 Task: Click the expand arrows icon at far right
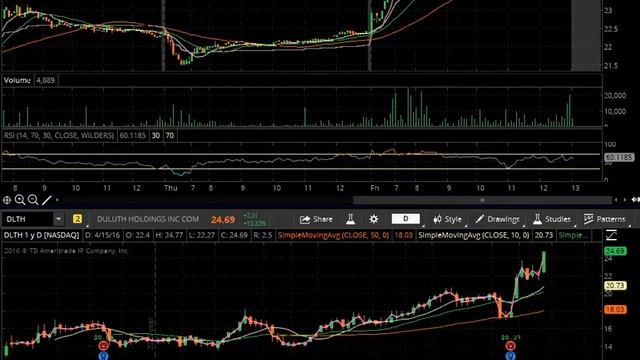coord(636,200)
